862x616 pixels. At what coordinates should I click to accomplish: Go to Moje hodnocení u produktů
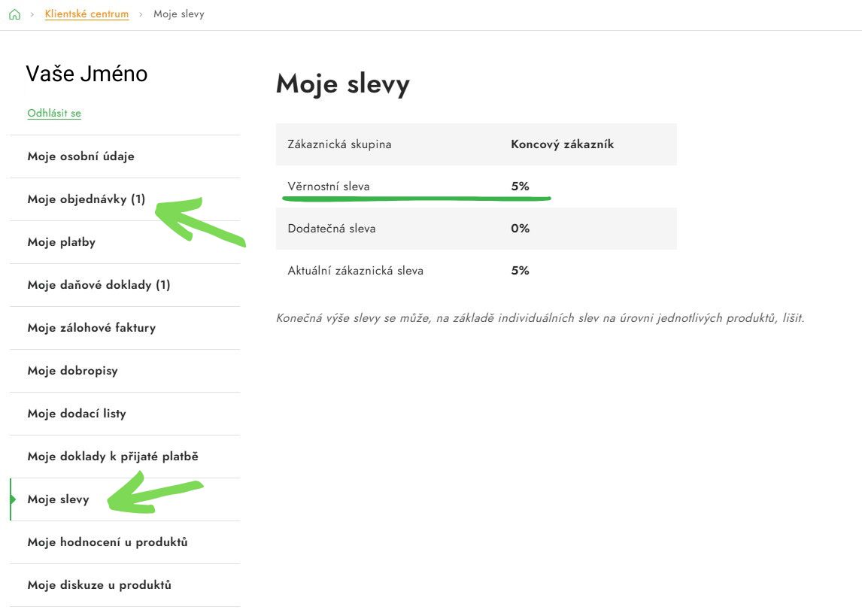coord(108,542)
